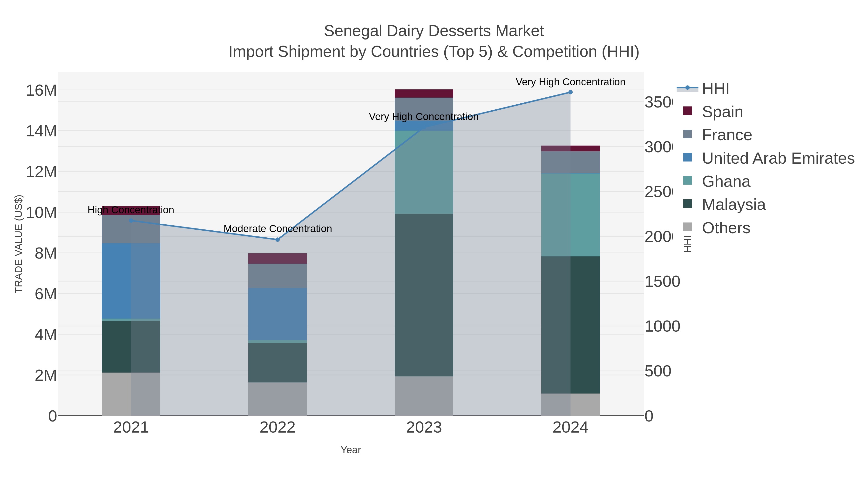Click the 2024 x-axis label
This screenshot has width=868, height=488.
[570, 428]
